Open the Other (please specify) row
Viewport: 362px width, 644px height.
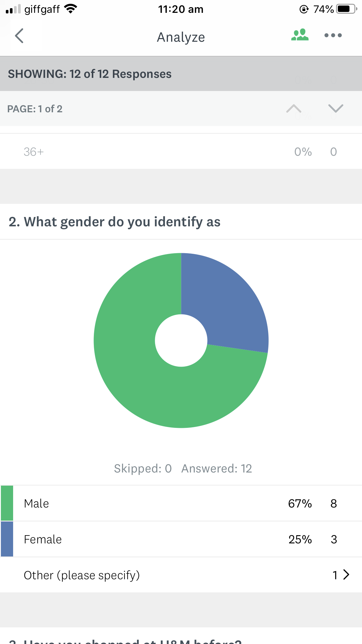[175, 575]
